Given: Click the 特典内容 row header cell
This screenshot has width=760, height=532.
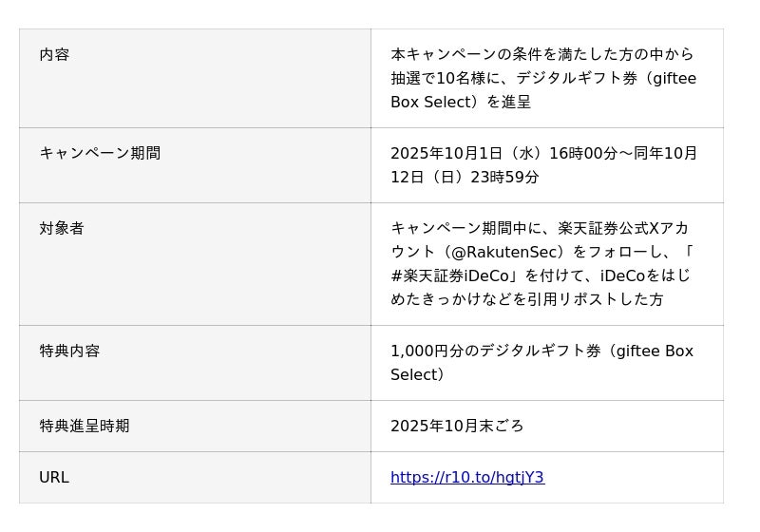Looking at the screenshot, I should click(x=69, y=351).
